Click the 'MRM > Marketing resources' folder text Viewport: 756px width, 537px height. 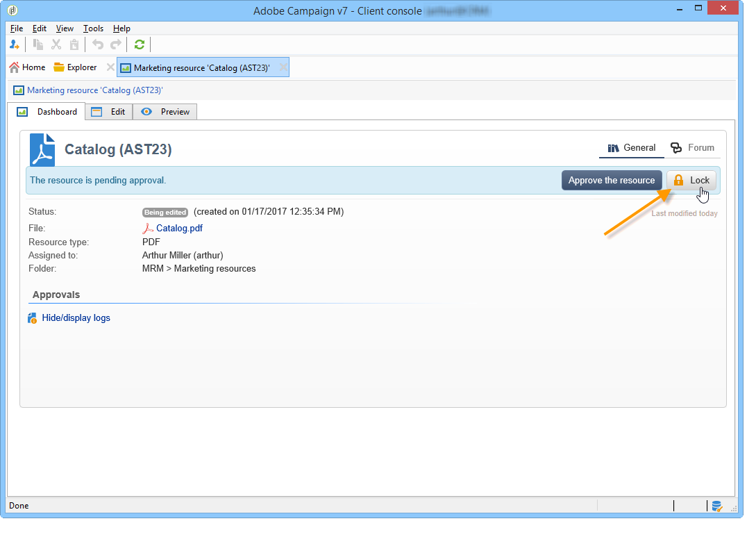coord(199,269)
